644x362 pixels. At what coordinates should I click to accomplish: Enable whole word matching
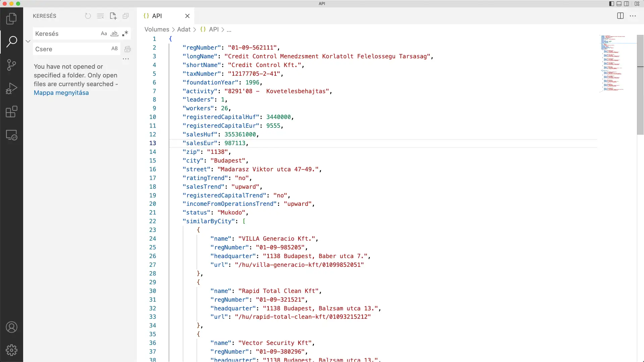point(114,33)
